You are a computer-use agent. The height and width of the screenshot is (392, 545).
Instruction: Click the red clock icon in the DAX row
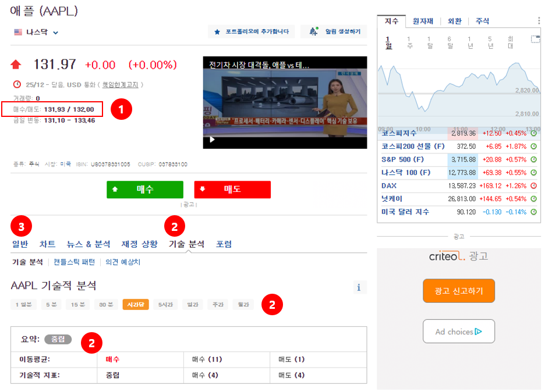coord(534,186)
